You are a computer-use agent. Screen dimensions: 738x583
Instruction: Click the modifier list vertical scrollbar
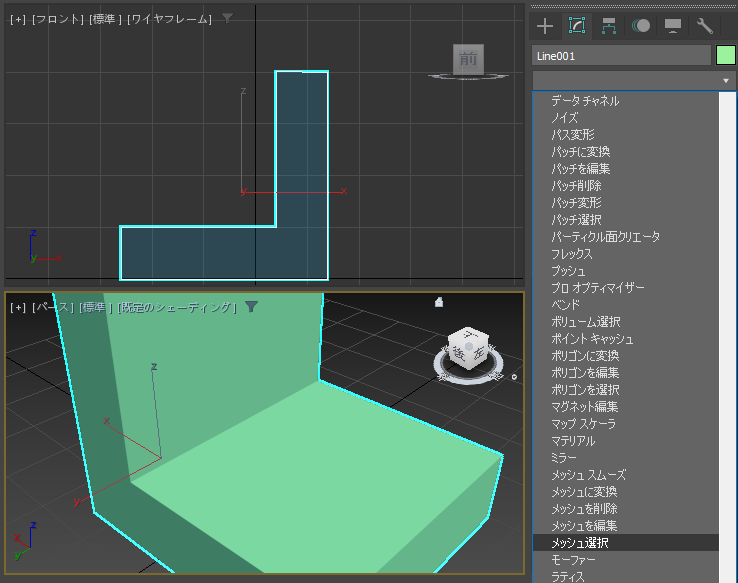coord(728,337)
